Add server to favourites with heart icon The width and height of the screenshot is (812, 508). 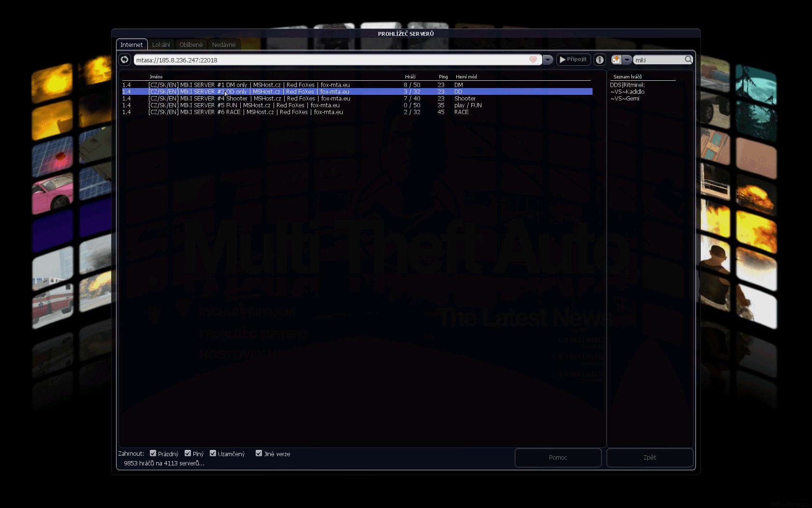[x=533, y=60]
